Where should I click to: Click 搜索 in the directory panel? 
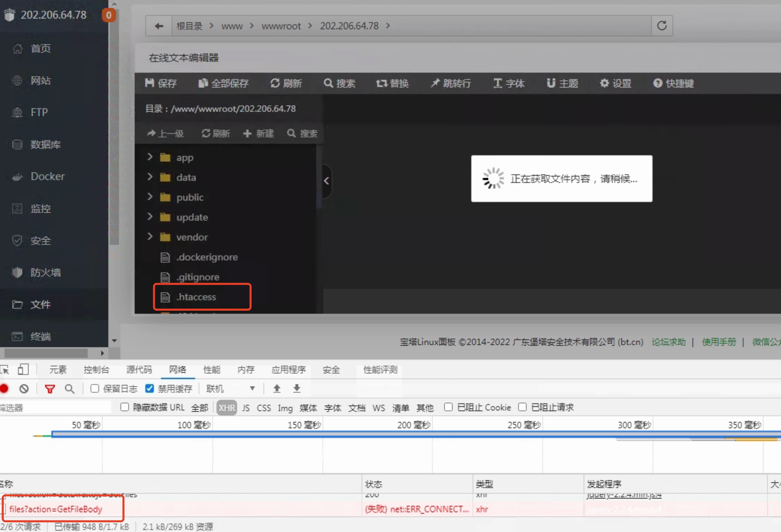click(x=302, y=133)
